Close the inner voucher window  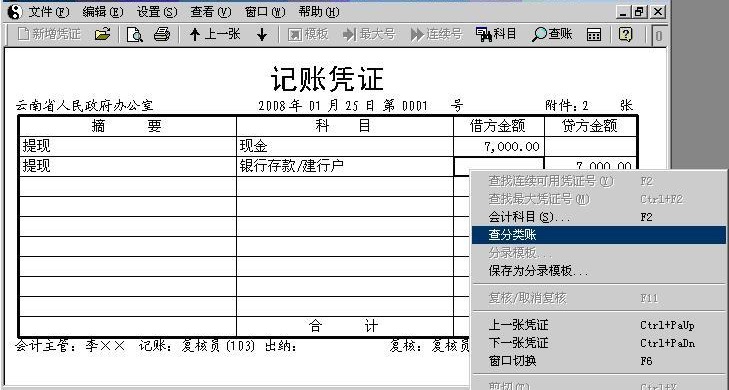657,12
